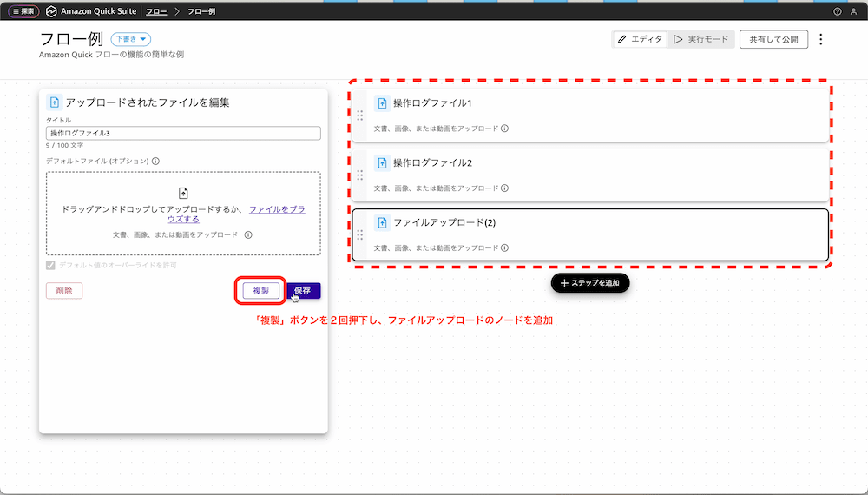Click the upload icon beside アップロードされたファイルを編集
This screenshot has height=495, width=868.
click(x=54, y=102)
